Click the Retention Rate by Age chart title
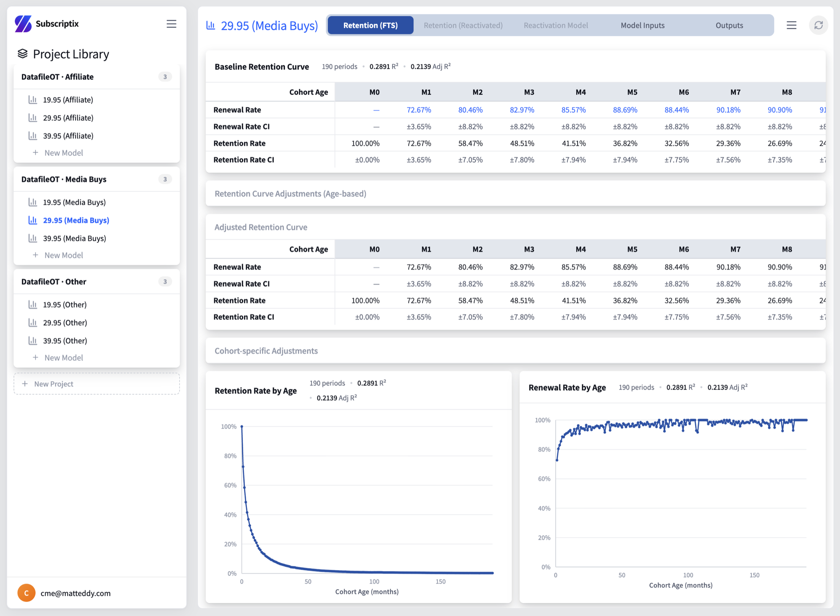 [256, 391]
